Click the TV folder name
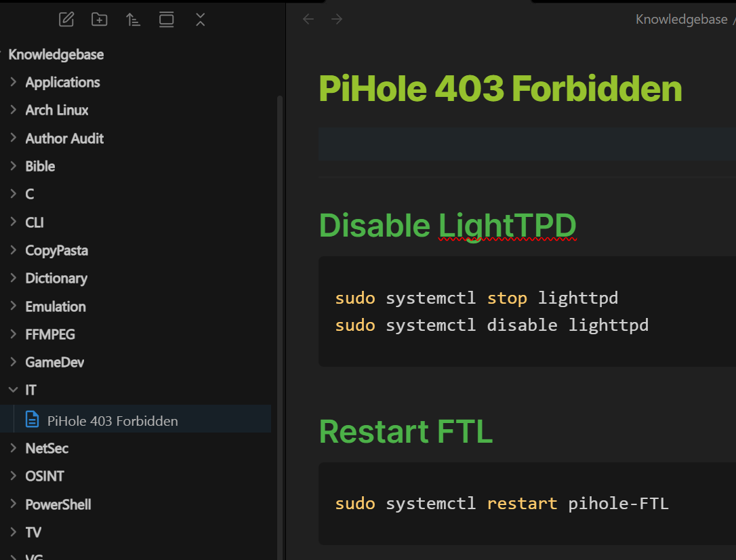 (33, 532)
